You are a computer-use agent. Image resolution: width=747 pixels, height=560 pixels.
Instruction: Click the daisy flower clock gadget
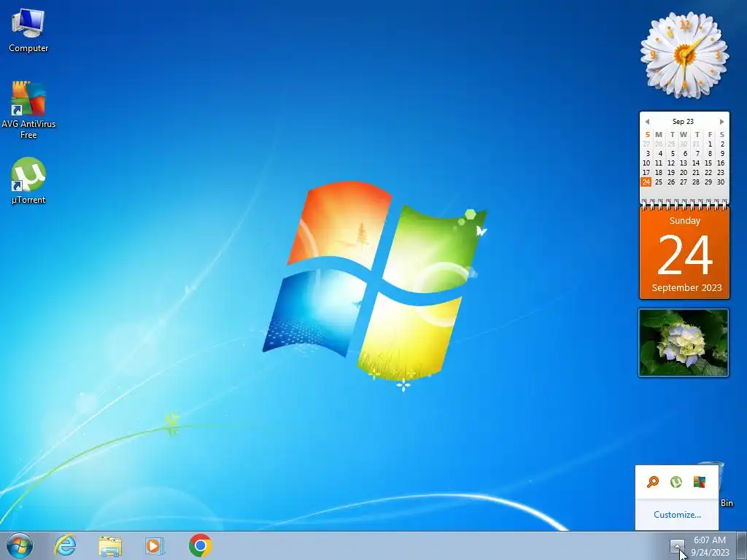pyautogui.click(x=684, y=55)
